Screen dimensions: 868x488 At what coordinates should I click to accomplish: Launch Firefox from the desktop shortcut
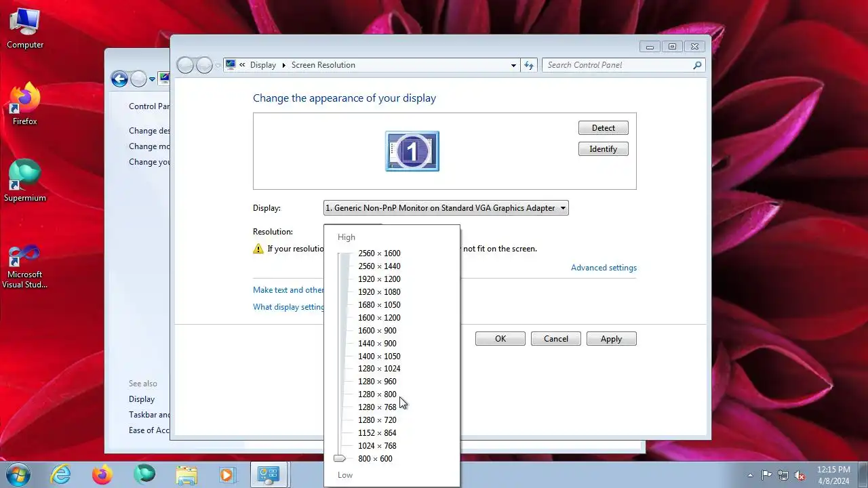tap(25, 105)
